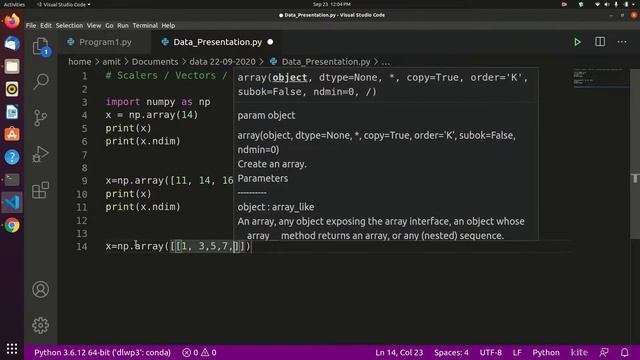This screenshot has height=360, width=640.
Task: Open Thunderbird mail from the dock
Action: [12, 43]
